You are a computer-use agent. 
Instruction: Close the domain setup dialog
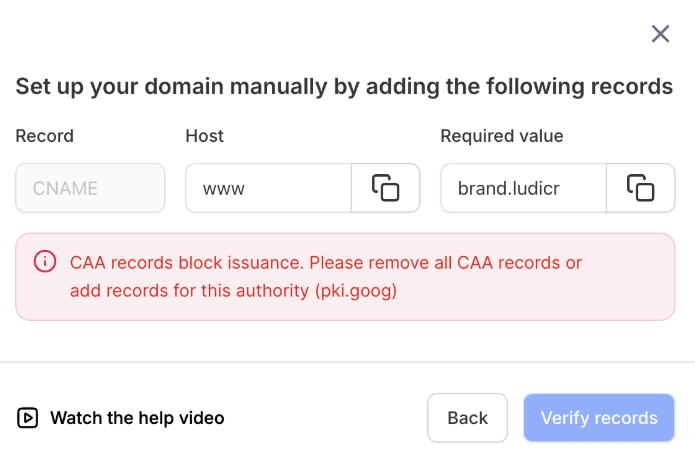[x=660, y=34]
